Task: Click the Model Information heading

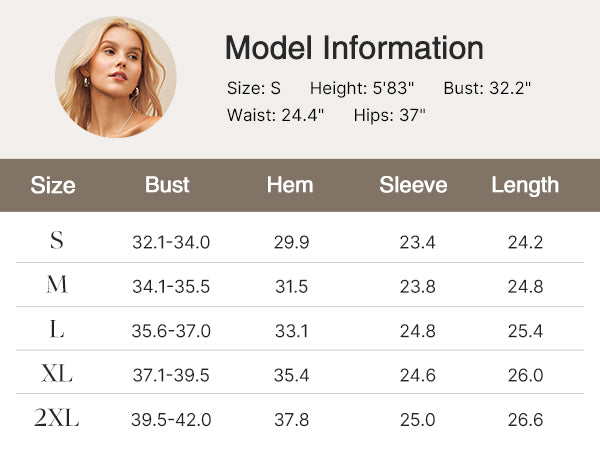Action: tap(354, 48)
